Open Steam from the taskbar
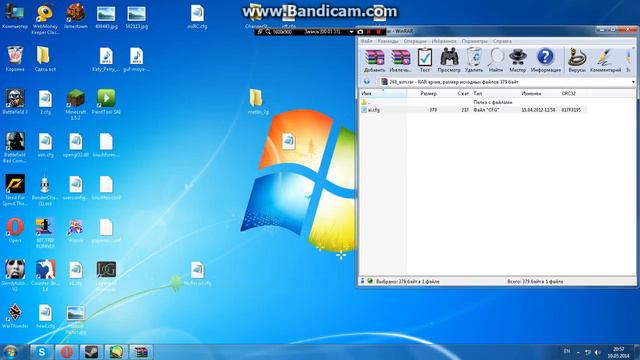 pos(91,352)
